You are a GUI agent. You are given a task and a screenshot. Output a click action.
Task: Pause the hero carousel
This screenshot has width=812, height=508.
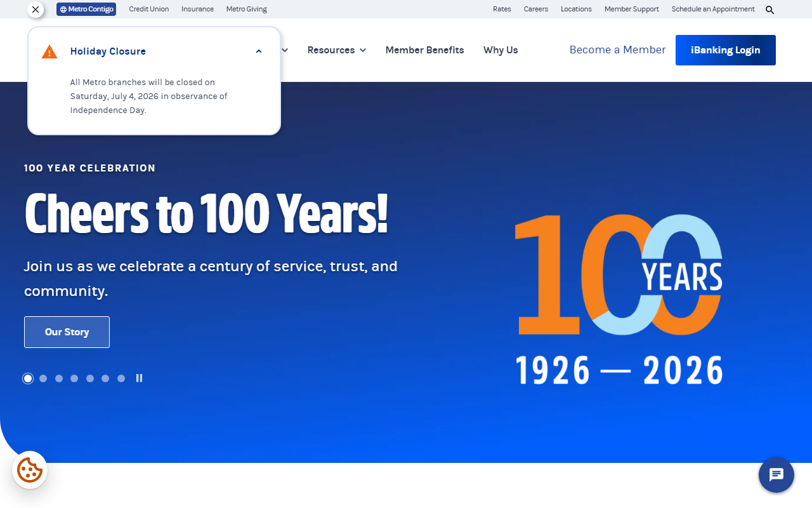click(139, 378)
